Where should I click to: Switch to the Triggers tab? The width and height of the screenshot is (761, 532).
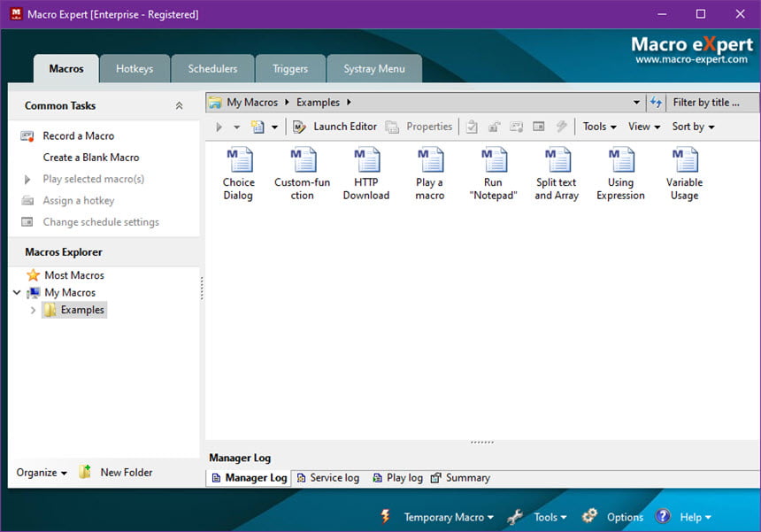pos(290,69)
